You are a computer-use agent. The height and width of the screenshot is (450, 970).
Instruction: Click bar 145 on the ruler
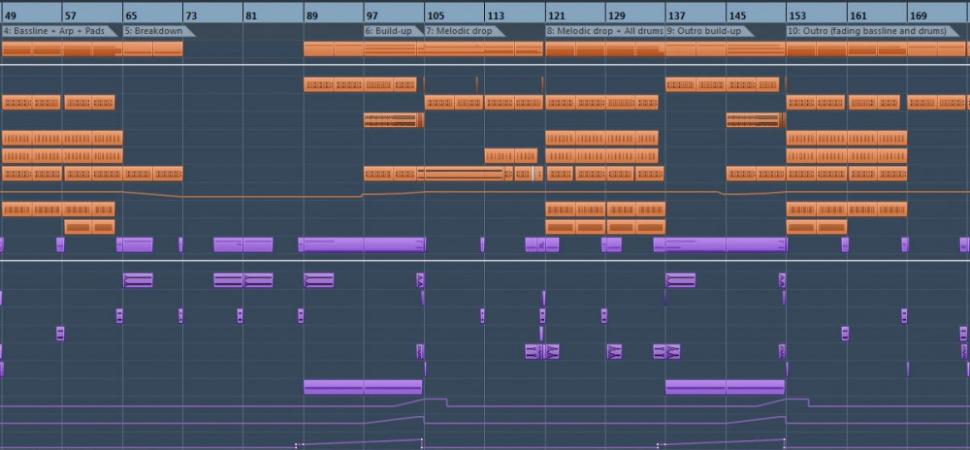pyautogui.click(x=737, y=16)
